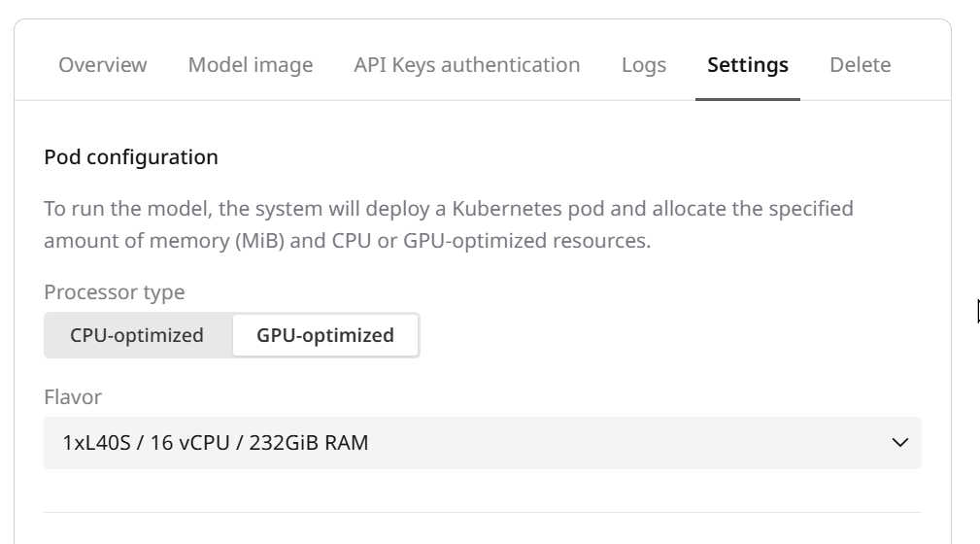980x544 pixels.
Task: Click the divider line below Flavor
Action: tap(483, 512)
